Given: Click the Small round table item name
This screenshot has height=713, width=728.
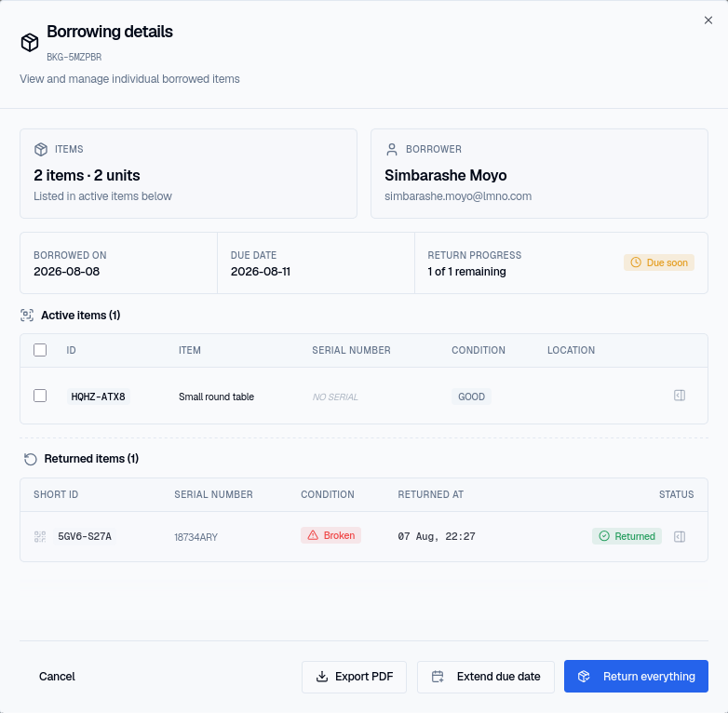Looking at the screenshot, I should [x=216, y=397].
